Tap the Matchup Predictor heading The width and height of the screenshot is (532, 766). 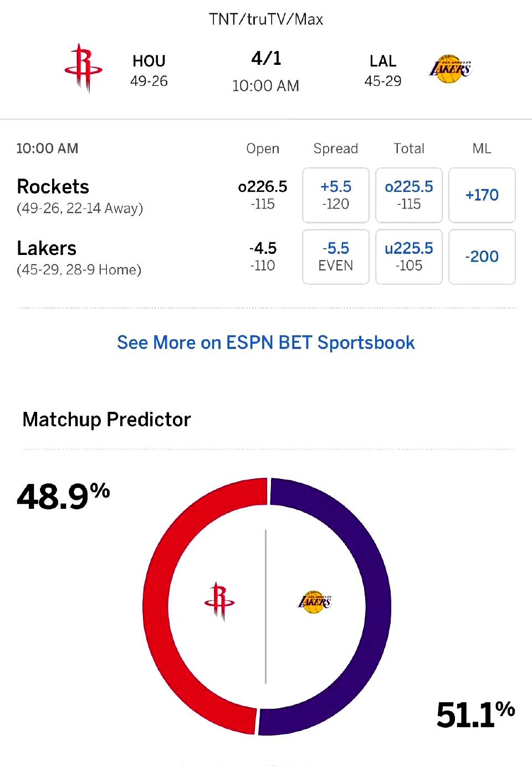[106, 420]
